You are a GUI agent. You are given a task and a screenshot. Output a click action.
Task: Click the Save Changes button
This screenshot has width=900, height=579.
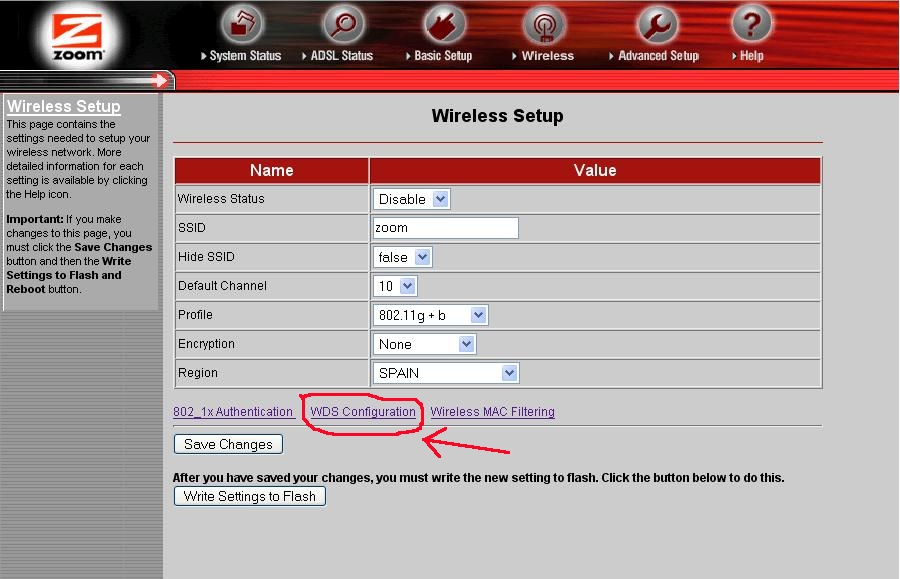(228, 444)
